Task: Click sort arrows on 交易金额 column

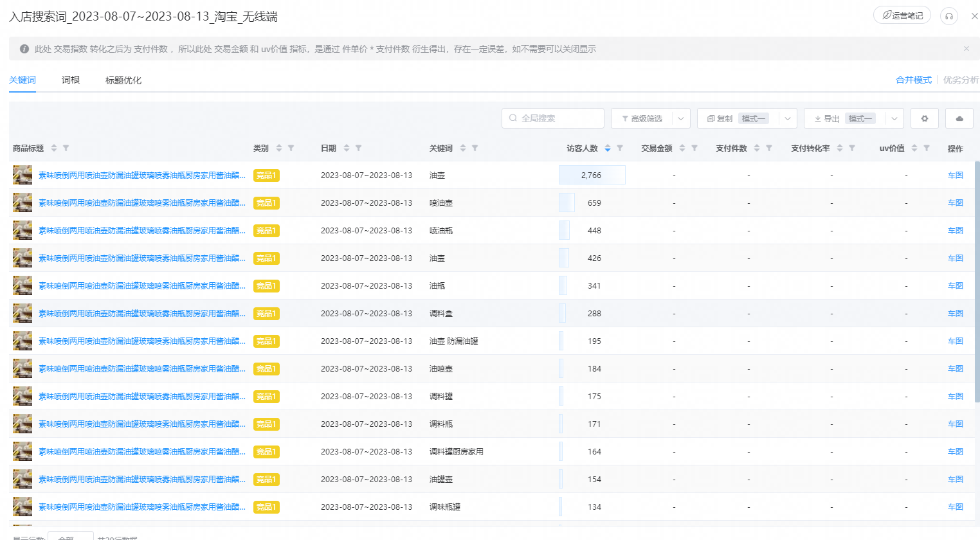Action: point(682,148)
